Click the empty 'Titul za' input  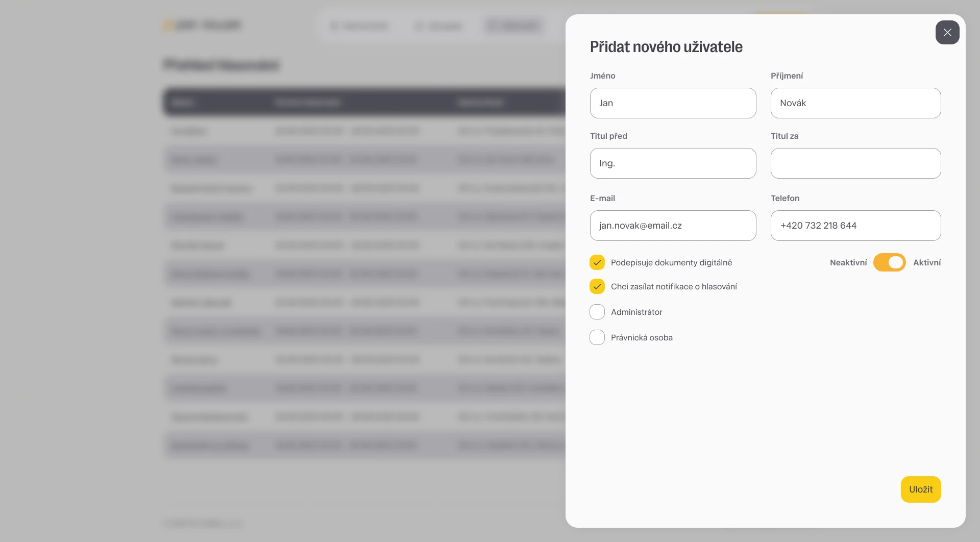855,163
